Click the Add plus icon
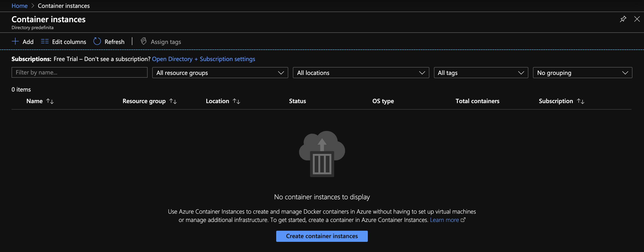This screenshot has width=644, height=252. point(15,41)
